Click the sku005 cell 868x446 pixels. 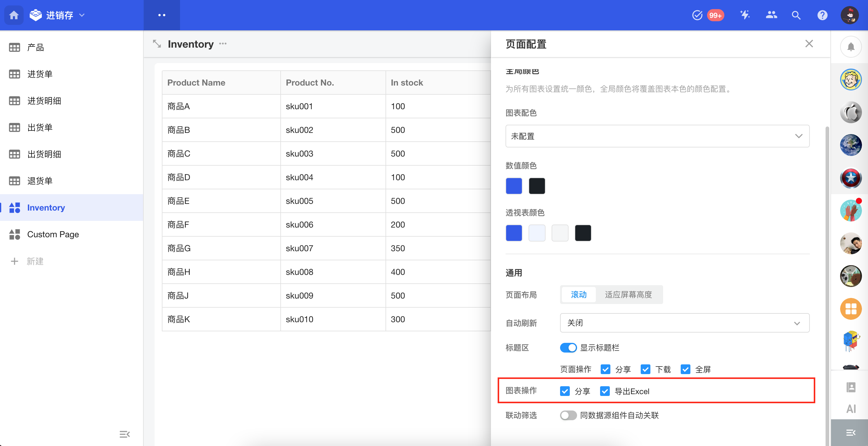(x=333, y=201)
